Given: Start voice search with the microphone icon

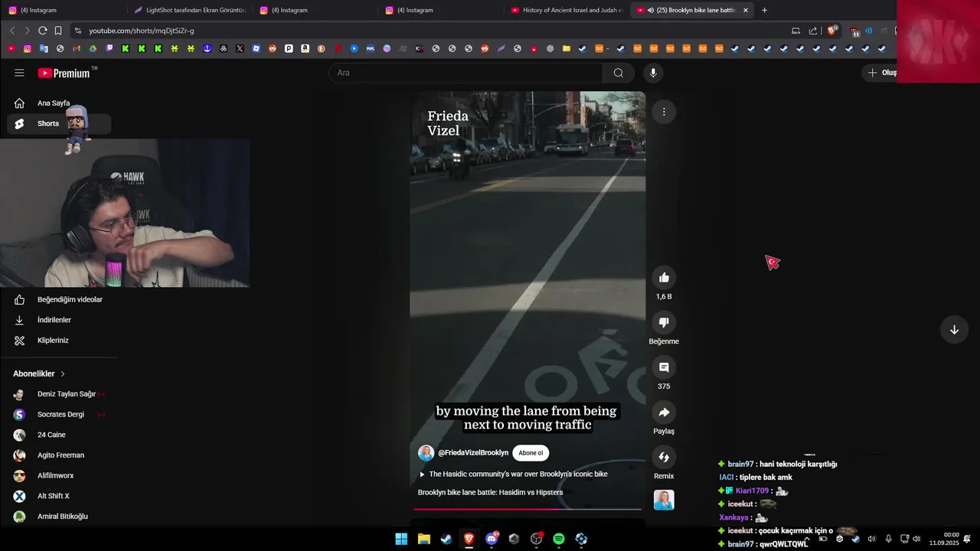Looking at the screenshot, I should click(x=652, y=73).
